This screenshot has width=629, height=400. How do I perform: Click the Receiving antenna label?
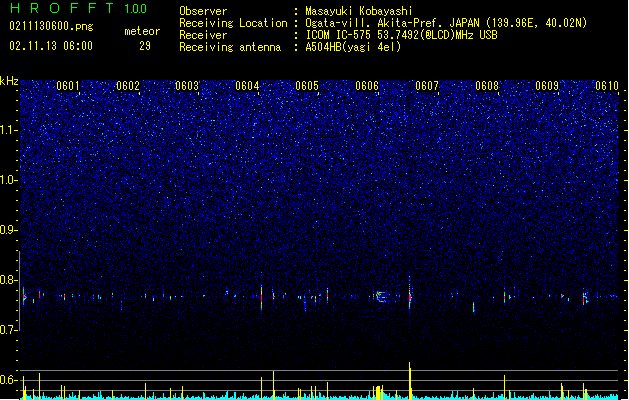[x=230, y=47]
